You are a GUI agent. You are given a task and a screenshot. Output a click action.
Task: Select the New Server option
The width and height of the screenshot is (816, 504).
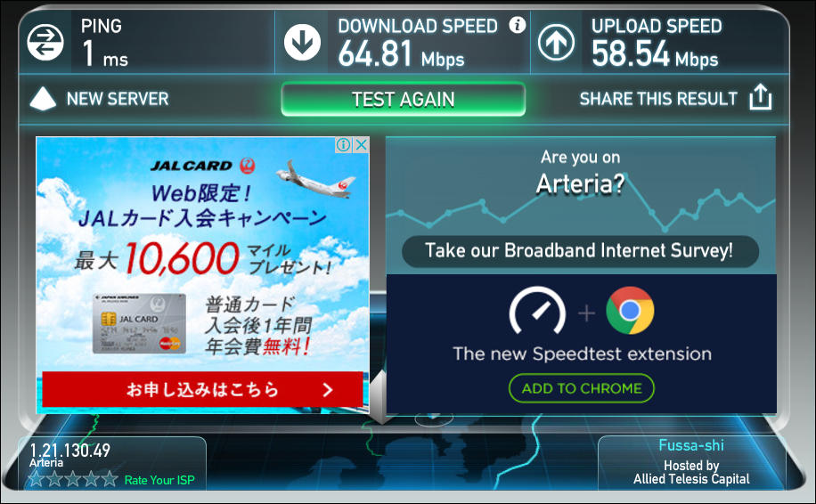118,99
